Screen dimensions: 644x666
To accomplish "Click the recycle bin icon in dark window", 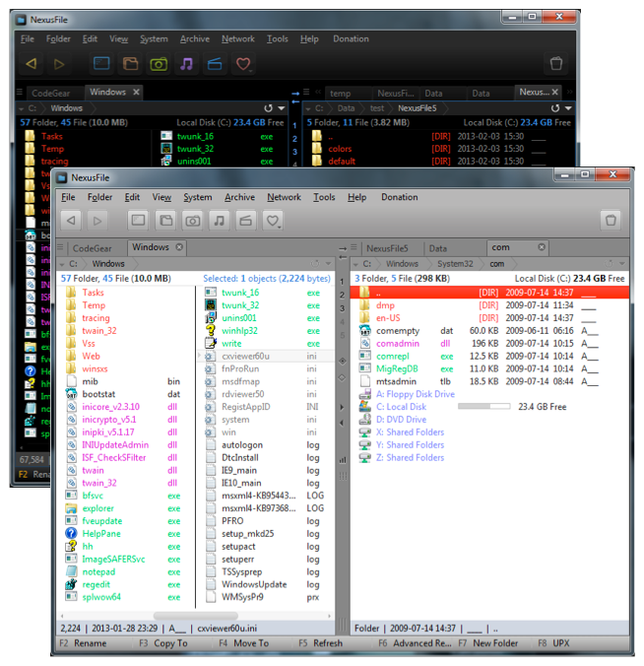I will 556,63.
